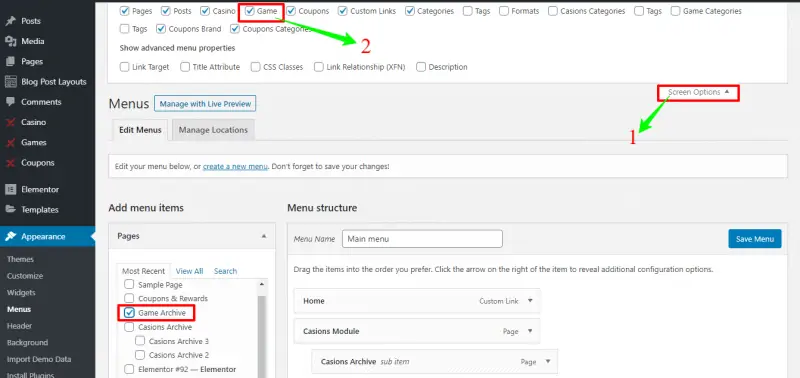Enable the CSS Classes checkbox
Image resolution: width=800 pixels, height=378 pixels.
[256, 67]
